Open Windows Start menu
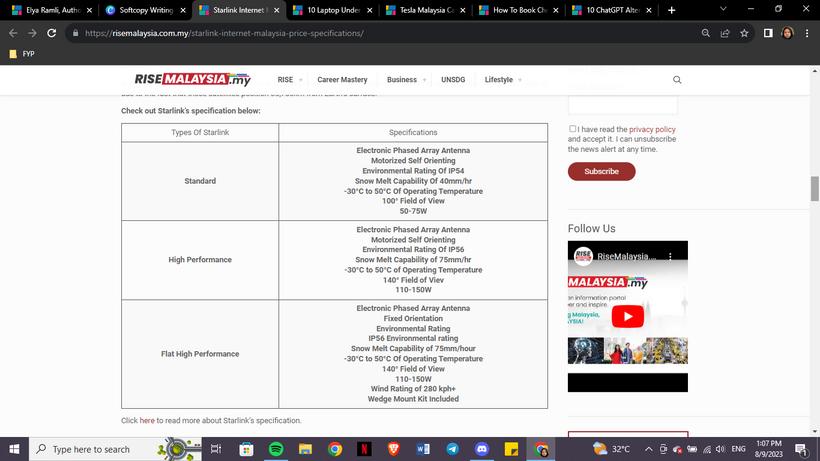The image size is (820, 461). [14, 449]
